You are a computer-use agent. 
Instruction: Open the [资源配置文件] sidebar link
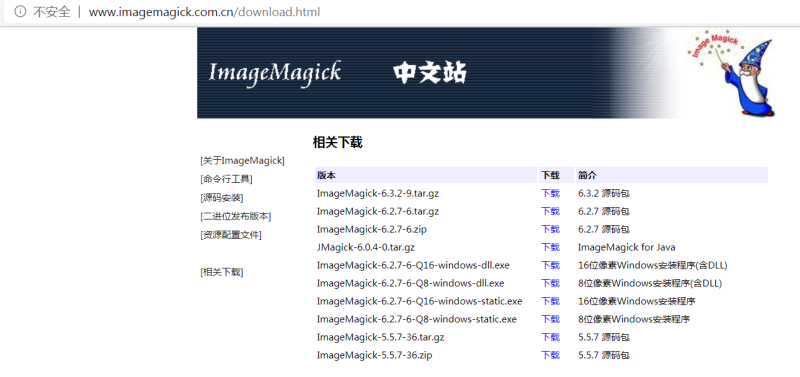coord(231,235)
